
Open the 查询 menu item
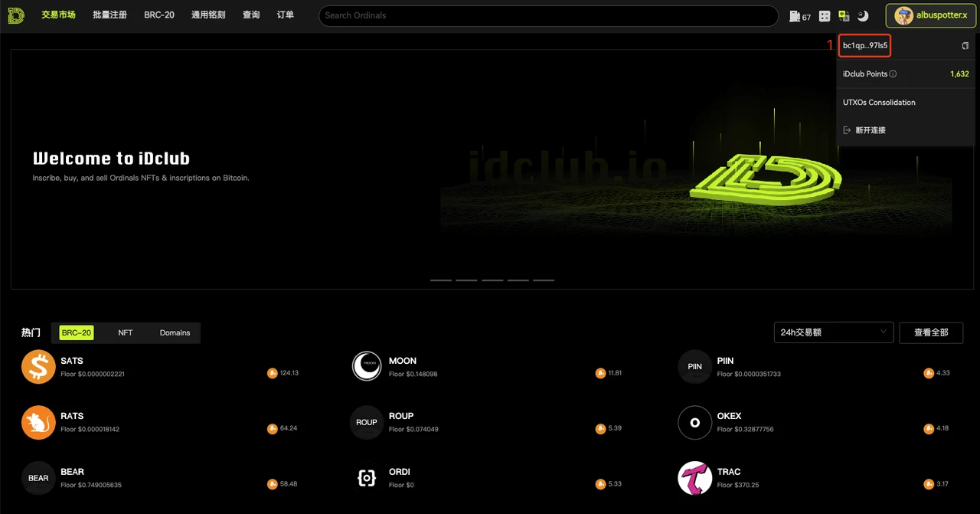(251, 15)
